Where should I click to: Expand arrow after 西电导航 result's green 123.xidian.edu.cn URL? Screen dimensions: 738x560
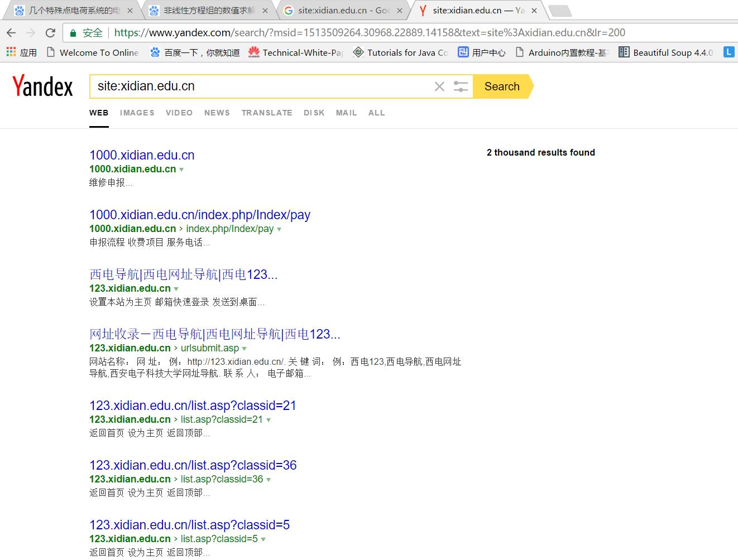pos(176,289)
